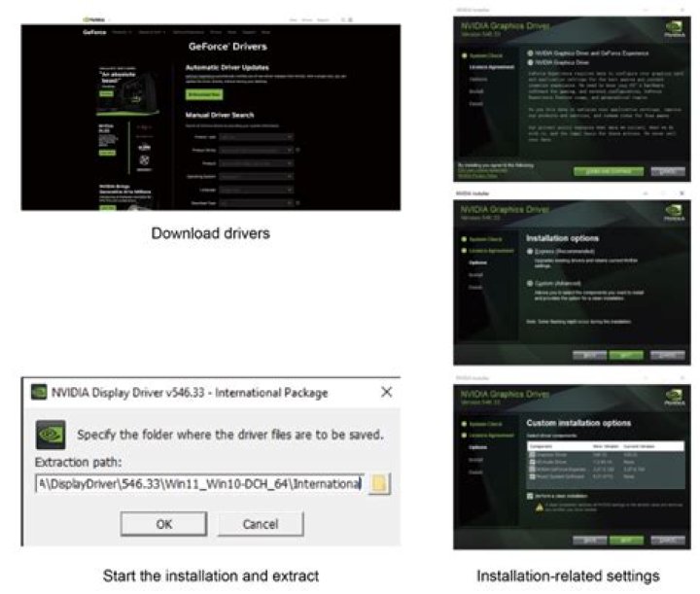Image resolution: width=700 pixels, height=594 pixels.
Task: Click into the Extraction path text field
Action: [199, 484]
